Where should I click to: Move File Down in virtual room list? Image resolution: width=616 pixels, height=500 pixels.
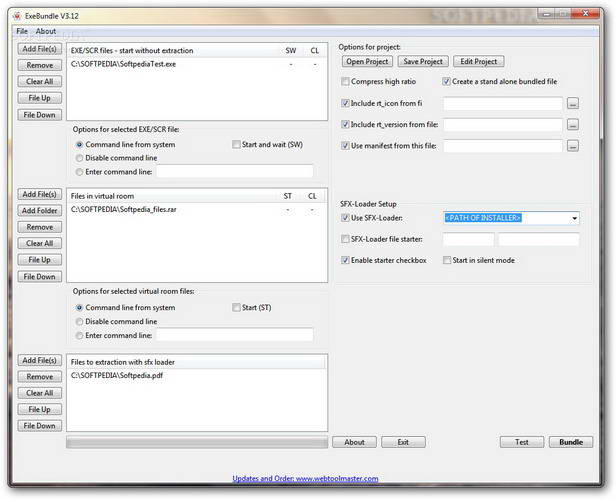point(40,277)
